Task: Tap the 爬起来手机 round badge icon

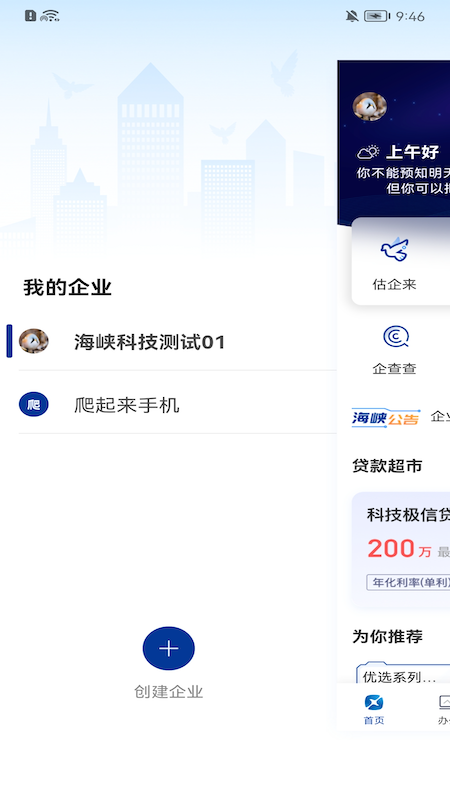Action: 34,405
